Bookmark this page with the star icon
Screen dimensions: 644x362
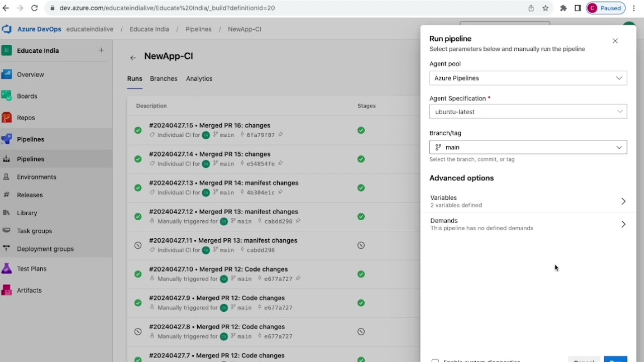(545, 8)
